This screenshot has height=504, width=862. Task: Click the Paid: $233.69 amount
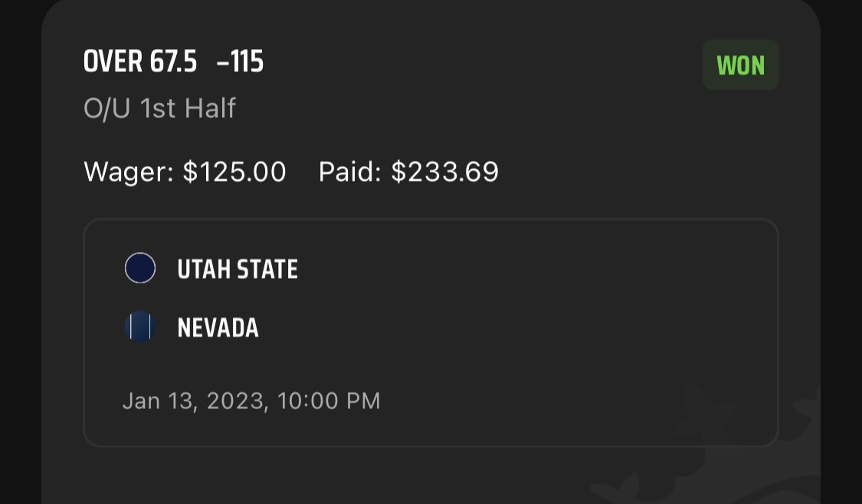pos(408,172)
